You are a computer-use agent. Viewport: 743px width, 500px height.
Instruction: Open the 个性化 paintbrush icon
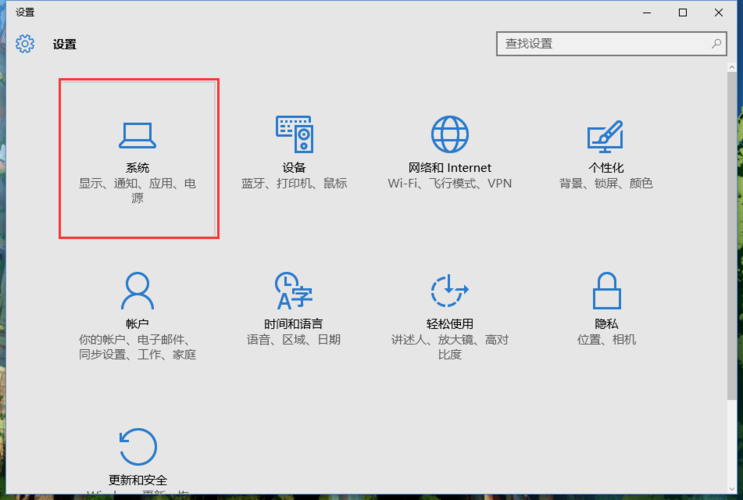pyautogui.click(x=605, y=136)
